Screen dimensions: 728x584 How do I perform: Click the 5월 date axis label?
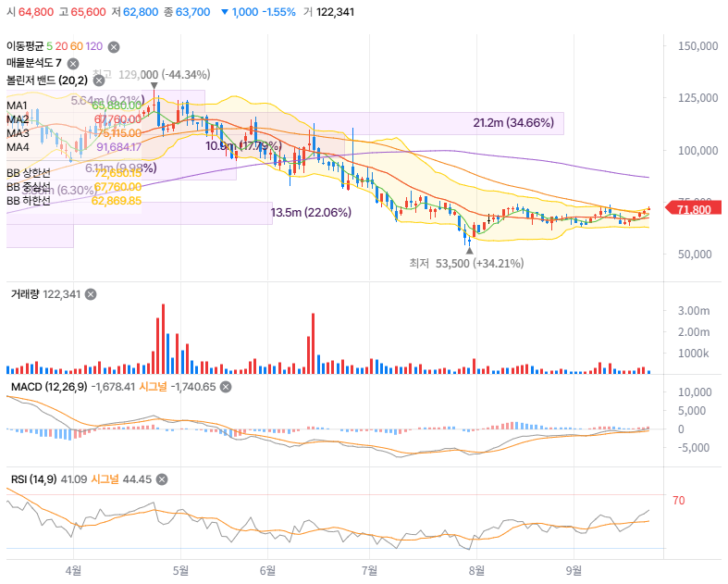[180, 570]
